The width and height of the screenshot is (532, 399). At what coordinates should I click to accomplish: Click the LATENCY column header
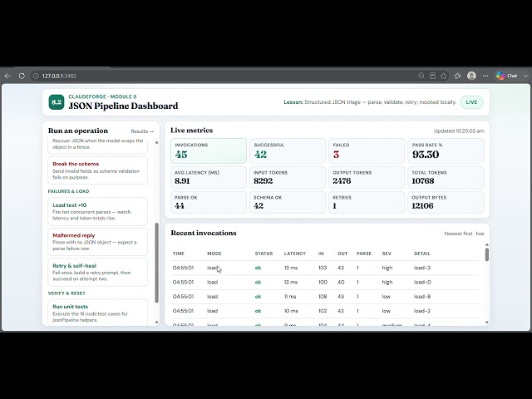[295, 254]
